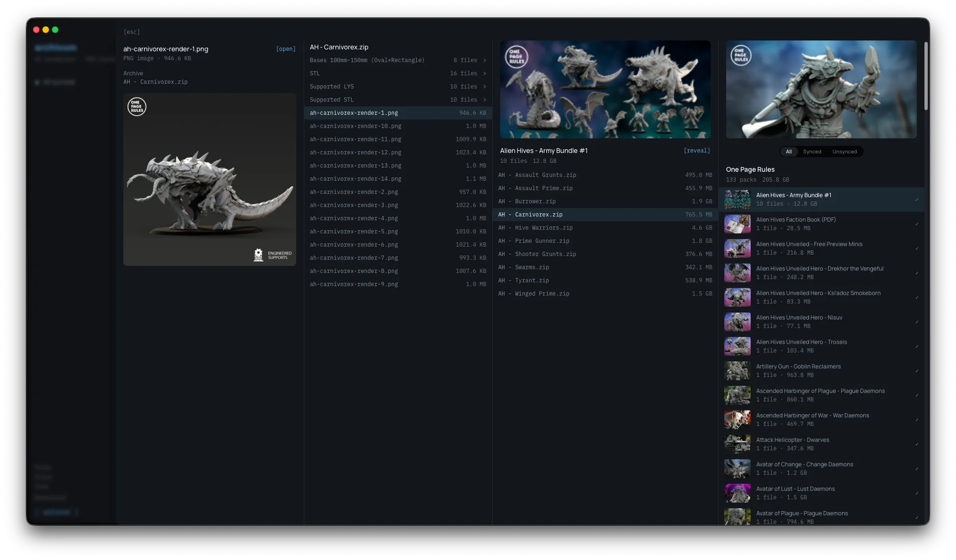The image size is (956, 560).
Task: Switch to the Synced tab
Action: pos(811,152)
